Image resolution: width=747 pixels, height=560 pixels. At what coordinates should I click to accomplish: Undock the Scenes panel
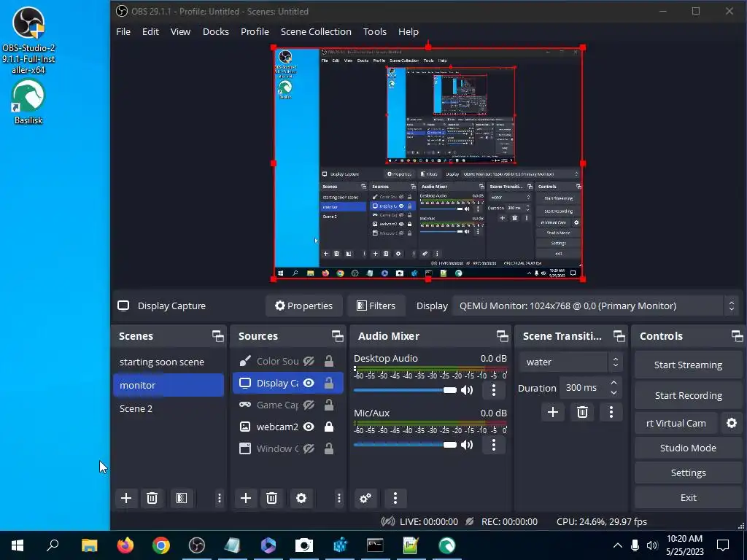coord(217,336)
